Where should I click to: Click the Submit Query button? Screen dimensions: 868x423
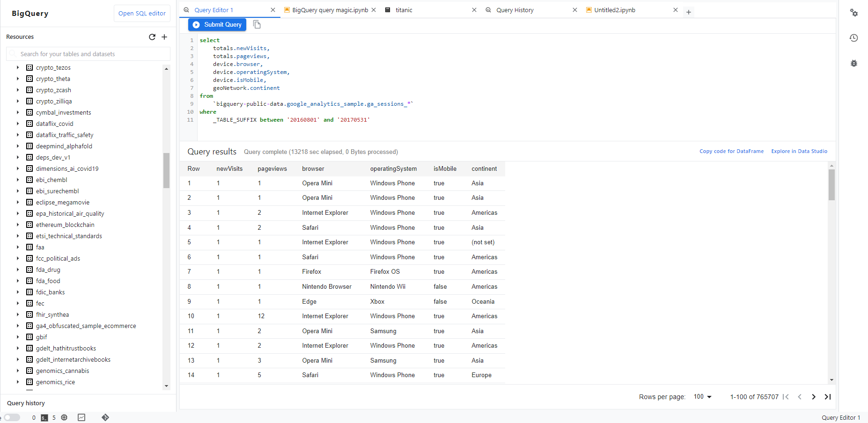coord(217,24)
